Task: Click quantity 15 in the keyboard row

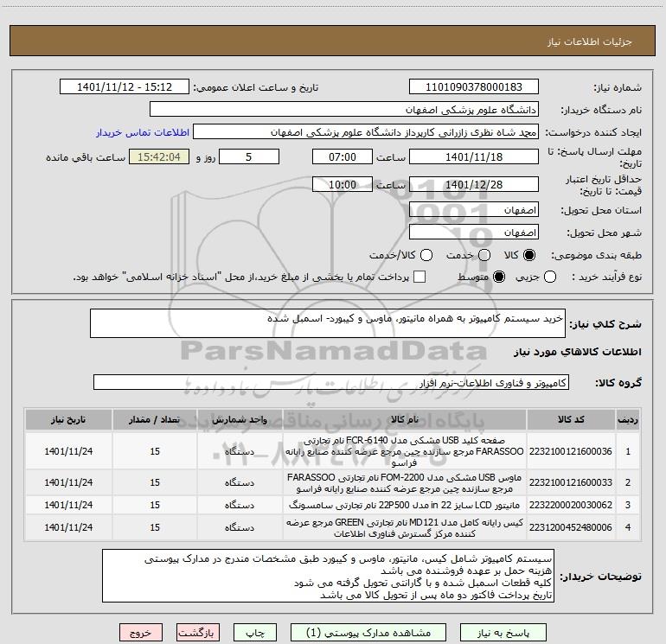Action: click(x=155, y=451)
